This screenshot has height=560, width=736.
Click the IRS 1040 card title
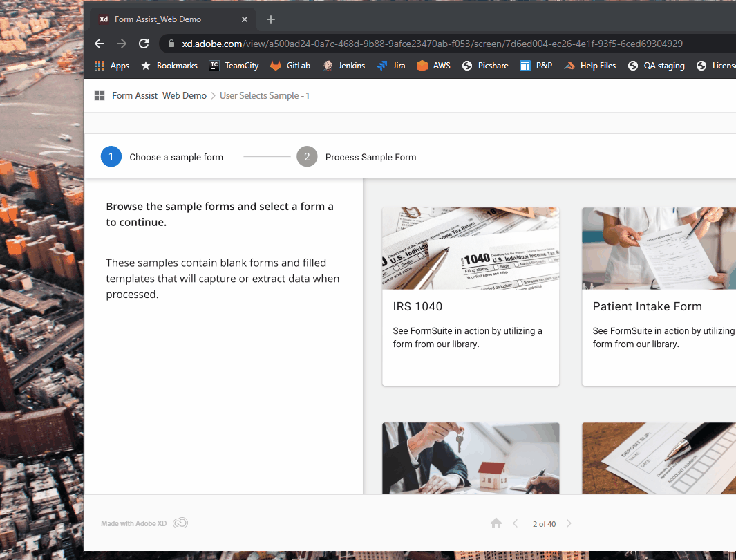(x=417, y=306)
